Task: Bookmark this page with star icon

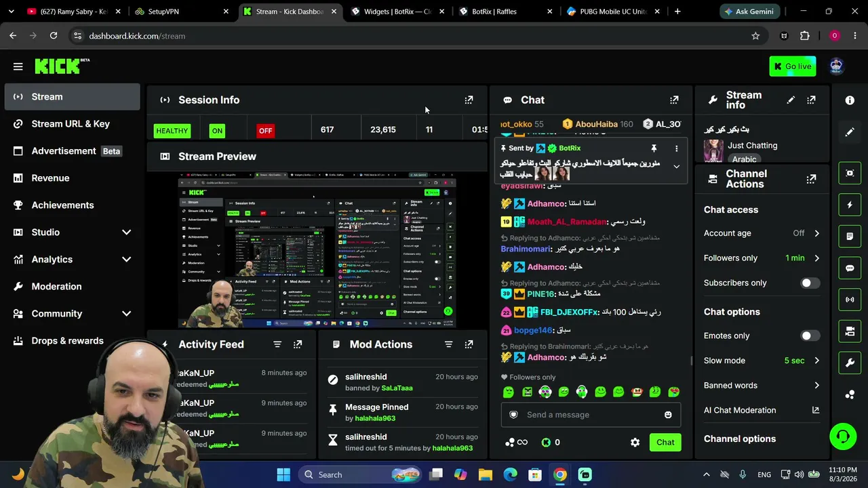Action: click(x=755, y=36)
